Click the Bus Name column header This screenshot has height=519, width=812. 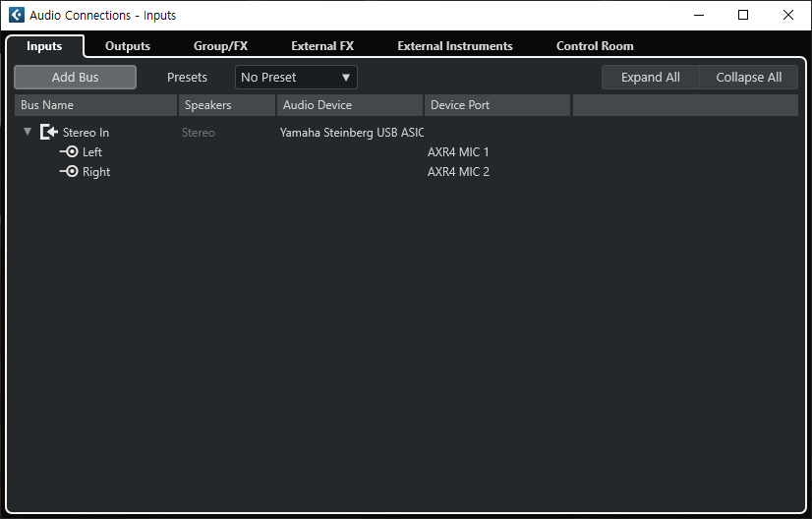coord(95,105)
